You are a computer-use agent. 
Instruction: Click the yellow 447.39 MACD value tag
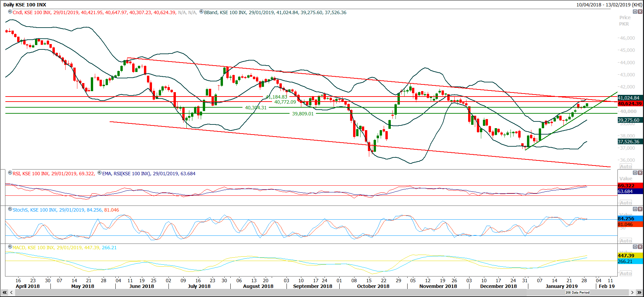pyautogui.click(x=630, y=256)
